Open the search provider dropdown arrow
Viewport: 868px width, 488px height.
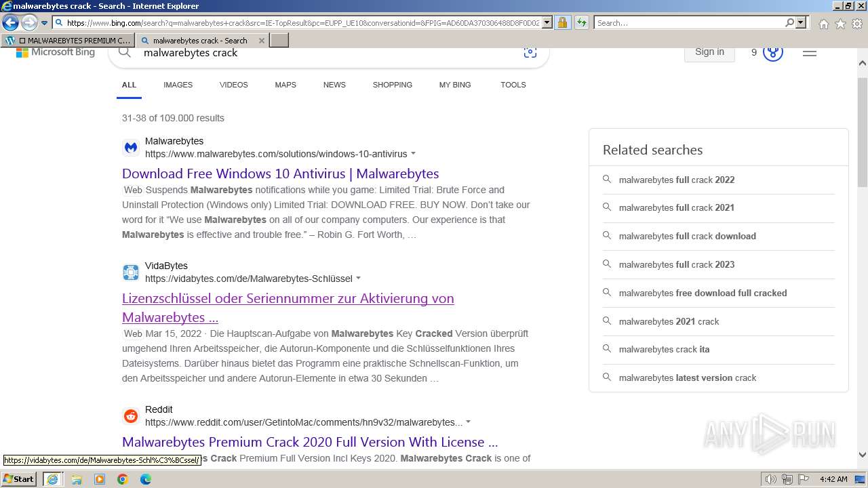coord(801,23)
